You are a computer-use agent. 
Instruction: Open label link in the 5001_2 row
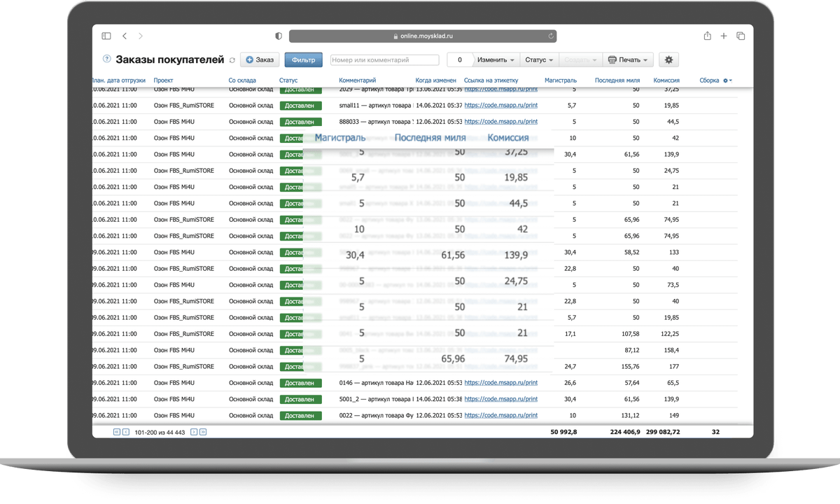coord(500,399)
